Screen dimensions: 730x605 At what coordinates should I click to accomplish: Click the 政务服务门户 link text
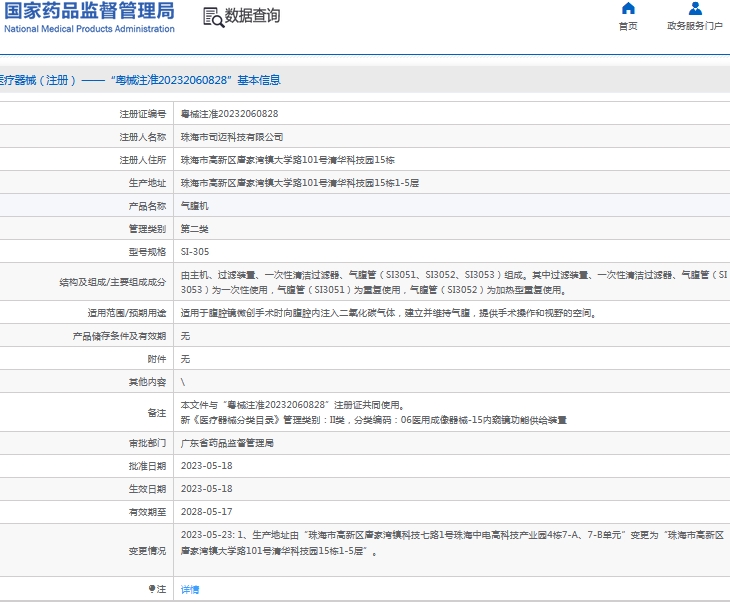click(x=695, y=26)
